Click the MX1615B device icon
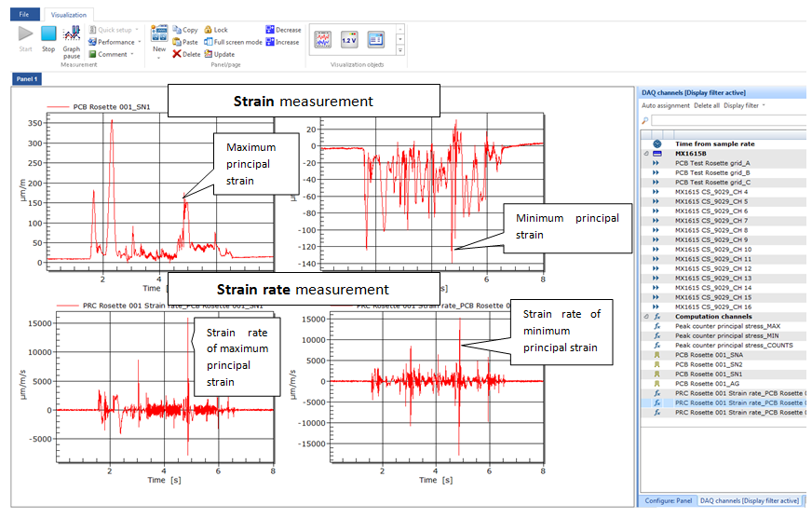This screenshot has height=518, width=812. point(657,154)
